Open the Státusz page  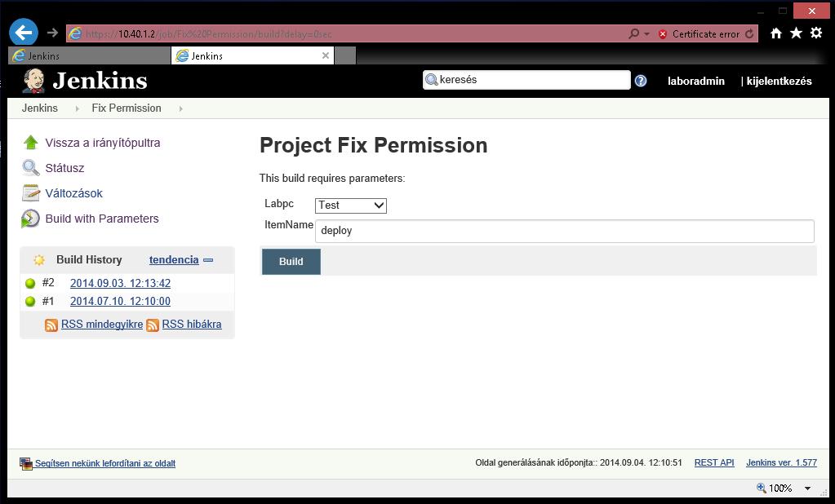tap(64, 168)
